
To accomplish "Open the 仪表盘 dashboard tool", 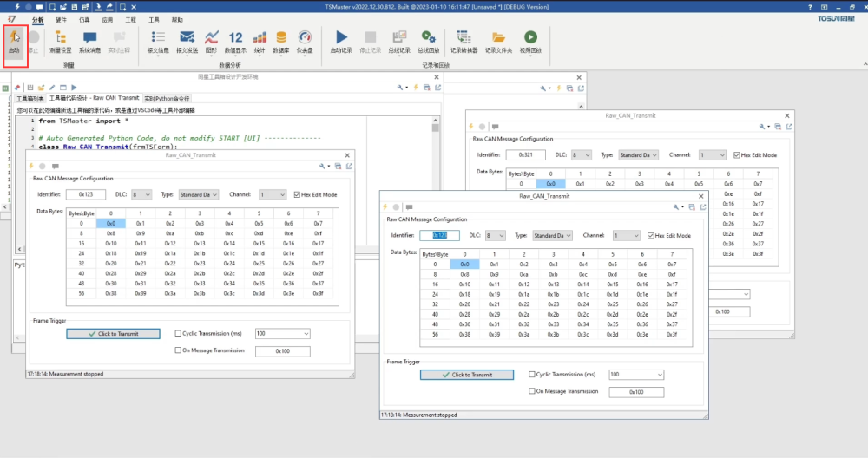I will [x=305, y=38].
